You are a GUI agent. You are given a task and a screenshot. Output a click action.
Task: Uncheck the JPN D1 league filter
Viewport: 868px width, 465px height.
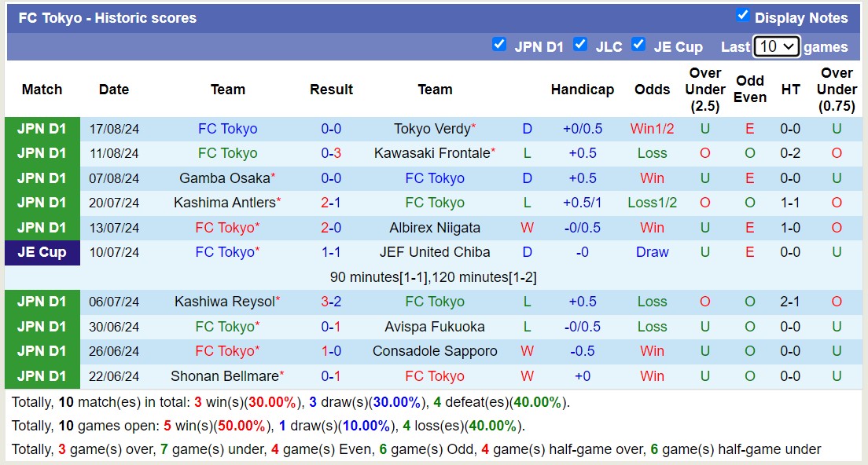498,44
